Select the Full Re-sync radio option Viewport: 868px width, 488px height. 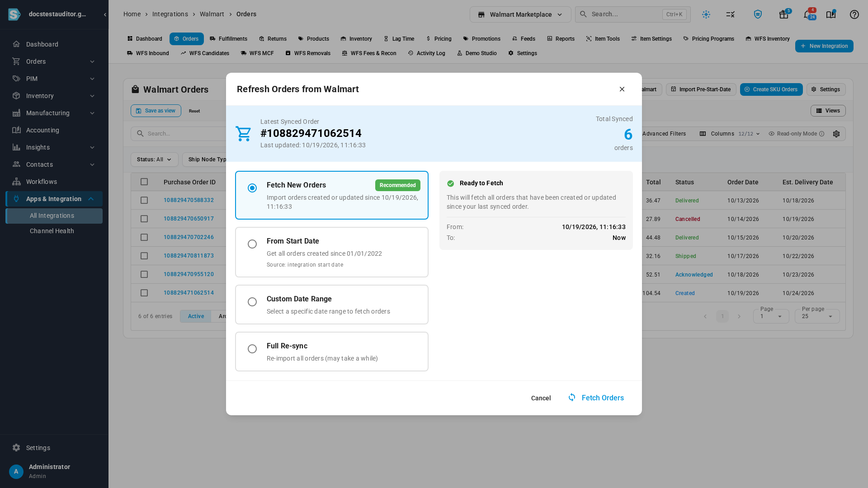point(252,349)
